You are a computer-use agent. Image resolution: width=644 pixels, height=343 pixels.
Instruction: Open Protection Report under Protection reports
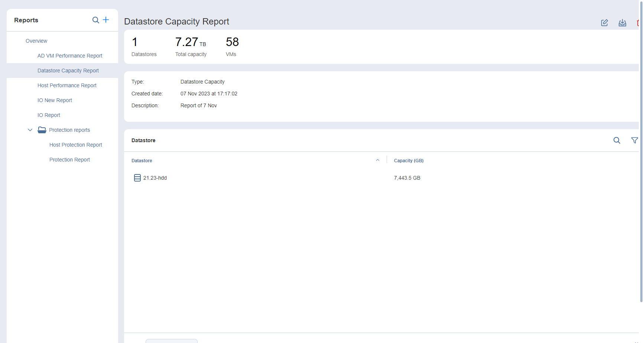[x=69, y=160]
